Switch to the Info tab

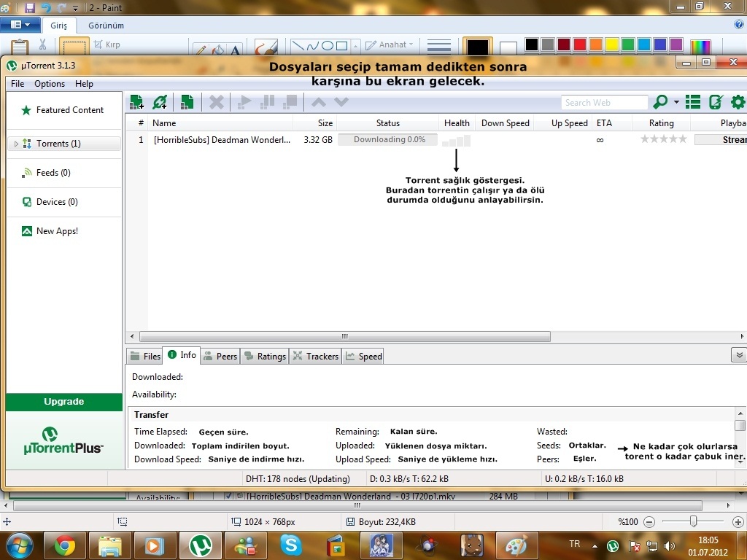(182, 355)
